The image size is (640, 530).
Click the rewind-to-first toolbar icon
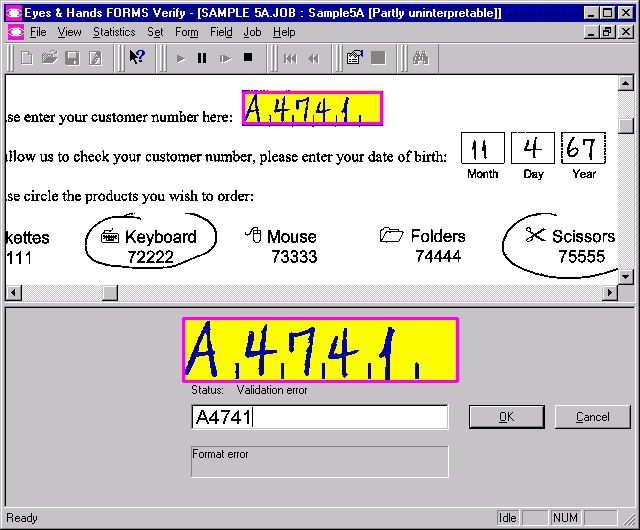[290, 58]
